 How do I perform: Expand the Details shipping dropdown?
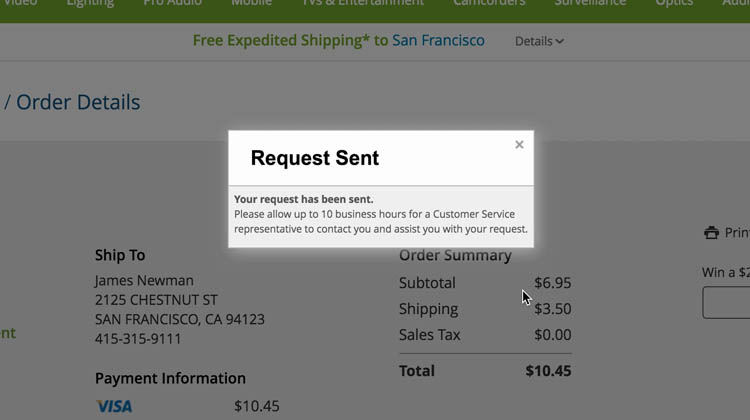538,41
